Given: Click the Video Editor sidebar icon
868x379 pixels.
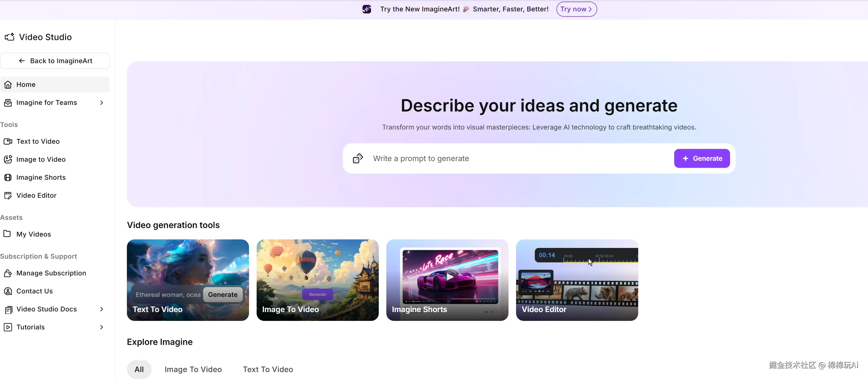Looking at the screenshot, I should click(x=8, y=195).
